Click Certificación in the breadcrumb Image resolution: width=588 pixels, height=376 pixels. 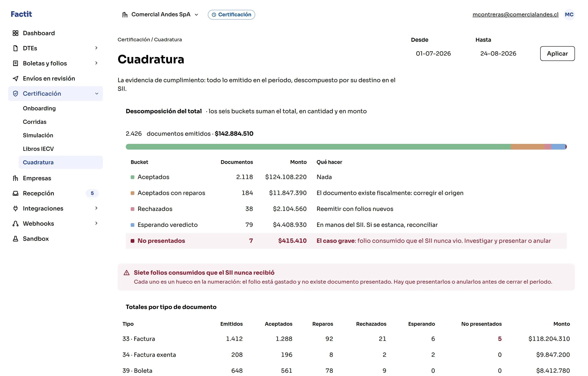[x=134, y=40]
